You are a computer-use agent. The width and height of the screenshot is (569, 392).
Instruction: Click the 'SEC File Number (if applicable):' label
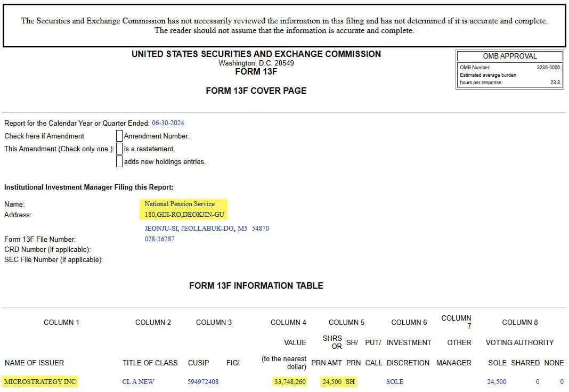[54, 259]
